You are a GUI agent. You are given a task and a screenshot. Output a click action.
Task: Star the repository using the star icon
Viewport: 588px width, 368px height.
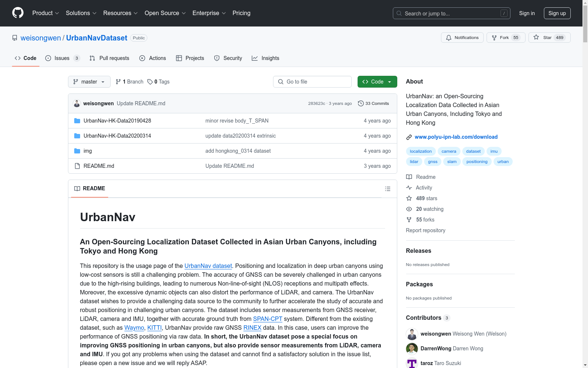click(x=536, y=38)
